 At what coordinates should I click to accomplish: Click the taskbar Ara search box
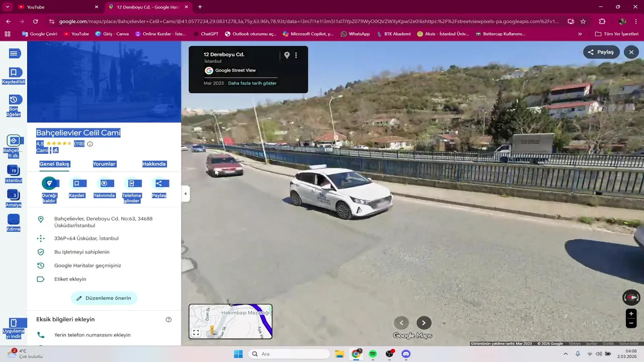tap(290, 354)
